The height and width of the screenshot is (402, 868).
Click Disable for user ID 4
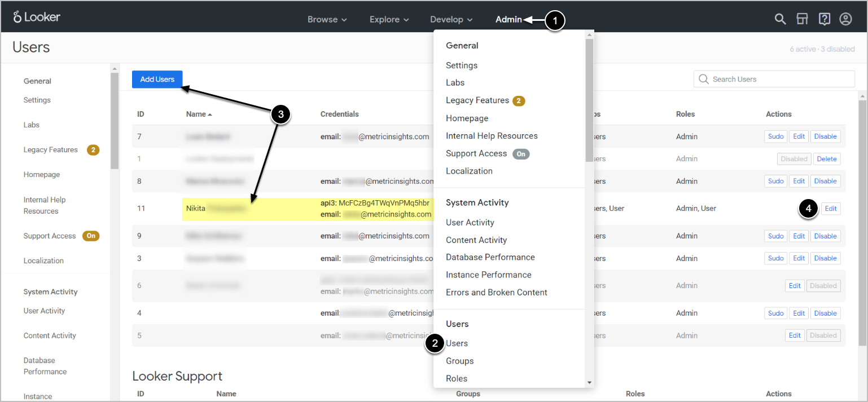tap(826, 313)
